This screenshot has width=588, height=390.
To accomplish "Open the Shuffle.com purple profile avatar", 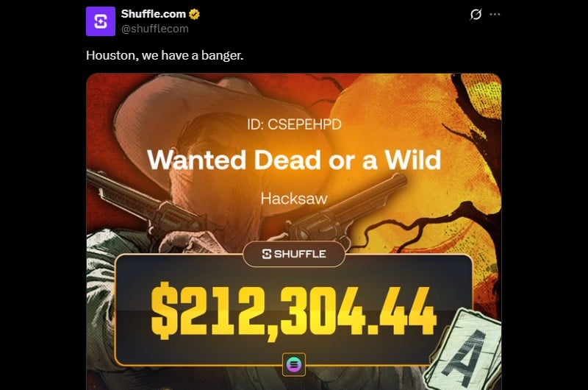I will click(101, 21).
